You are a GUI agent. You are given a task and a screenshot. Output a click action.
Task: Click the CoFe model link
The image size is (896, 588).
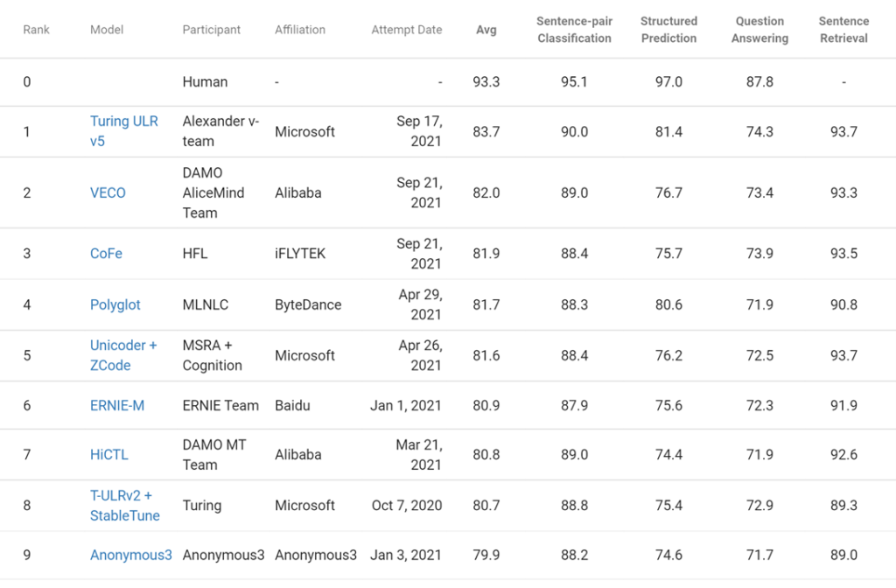click(x=106, y=254)
